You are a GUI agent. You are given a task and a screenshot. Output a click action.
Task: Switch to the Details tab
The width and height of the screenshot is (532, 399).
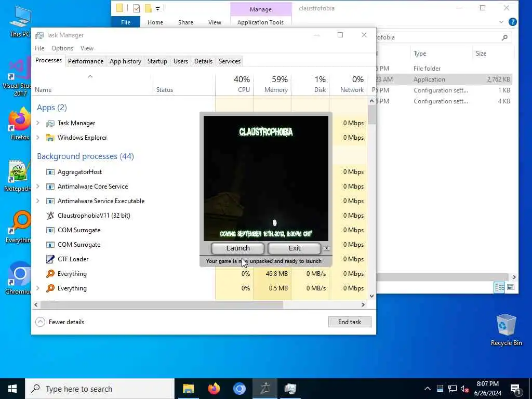[x=203, y=61]
